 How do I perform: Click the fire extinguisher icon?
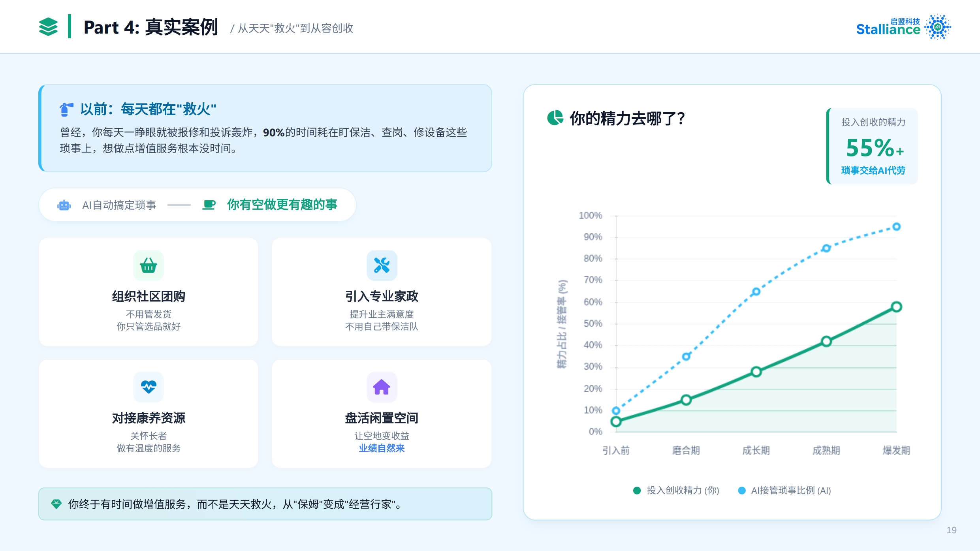tap(66, 109)
